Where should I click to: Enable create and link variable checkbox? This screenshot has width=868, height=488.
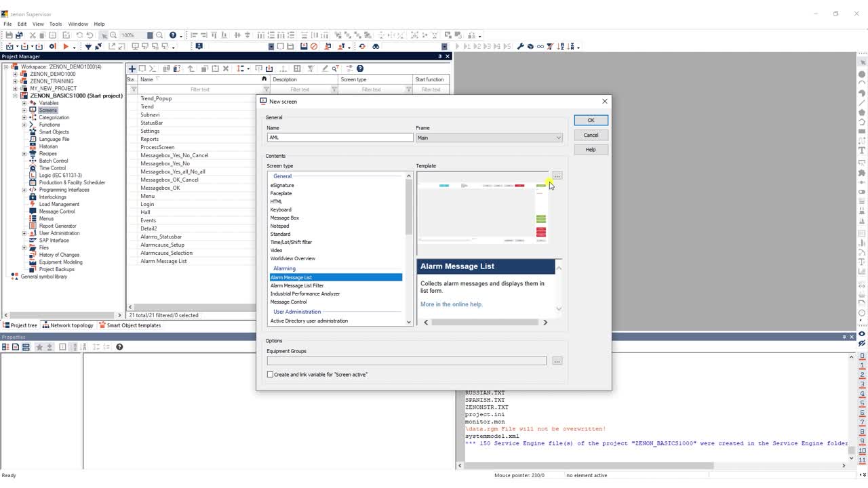point(270,374)
